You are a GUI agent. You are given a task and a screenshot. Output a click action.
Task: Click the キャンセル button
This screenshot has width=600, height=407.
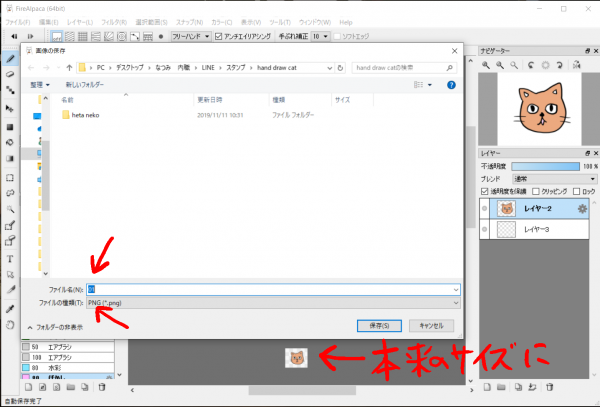point(431,325)
